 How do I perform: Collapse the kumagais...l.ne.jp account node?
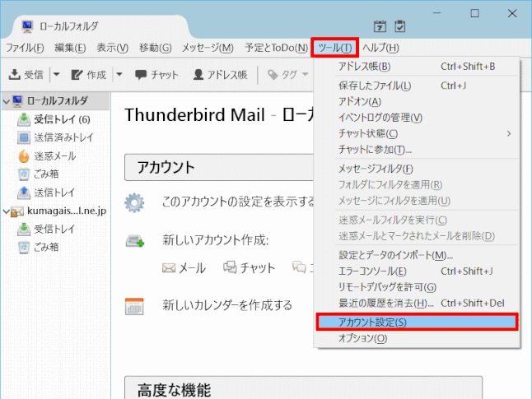[x=6, y=211]
